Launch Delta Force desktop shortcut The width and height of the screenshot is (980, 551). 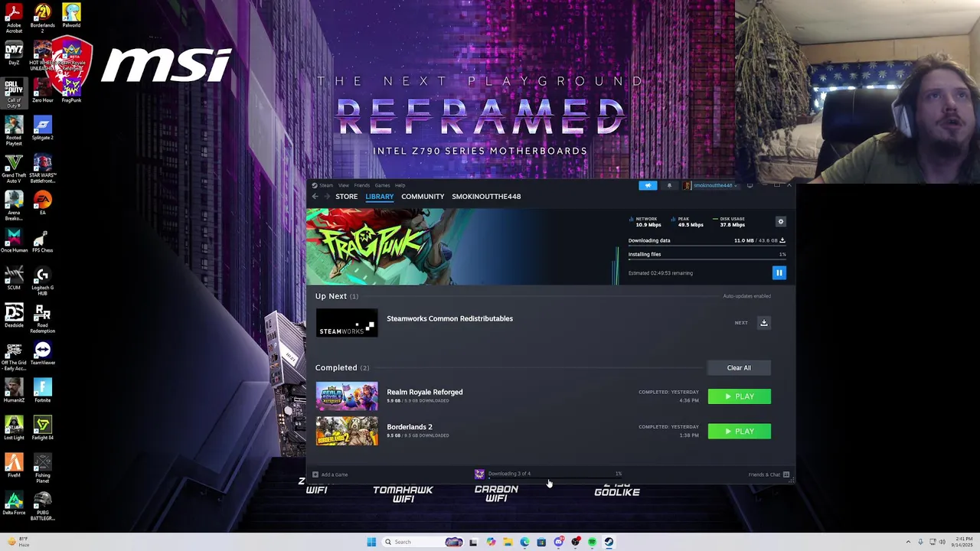coord(14,503)
